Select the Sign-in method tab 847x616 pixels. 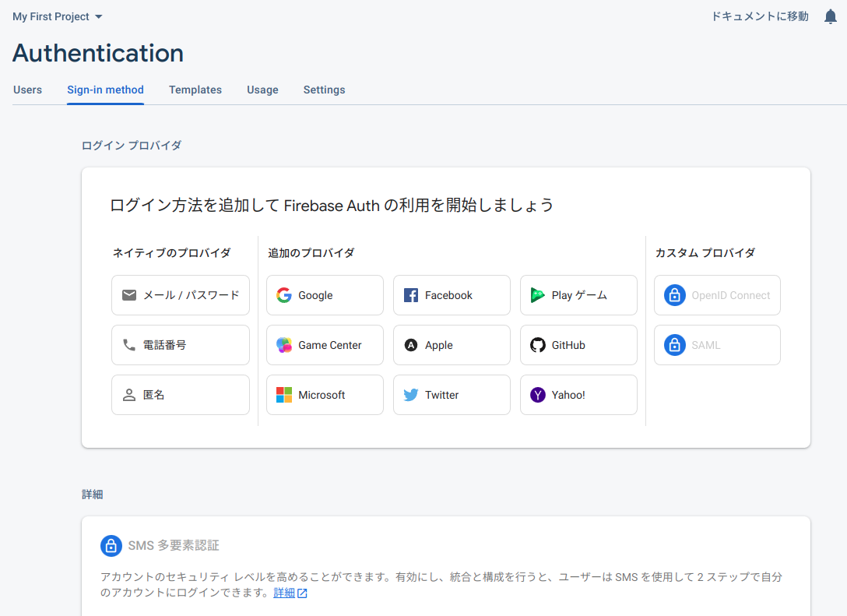point(105,90)
